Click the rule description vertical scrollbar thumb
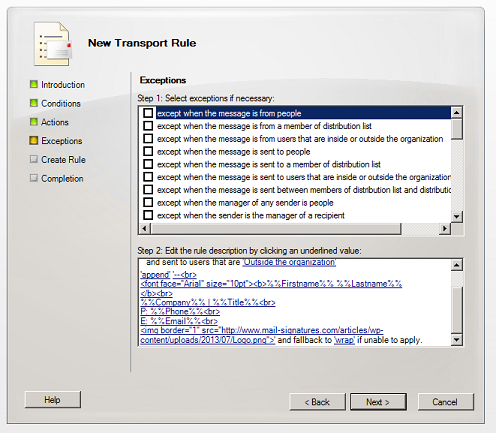The width and height of the screenshot is (496, 433). (x=456, y=309)
